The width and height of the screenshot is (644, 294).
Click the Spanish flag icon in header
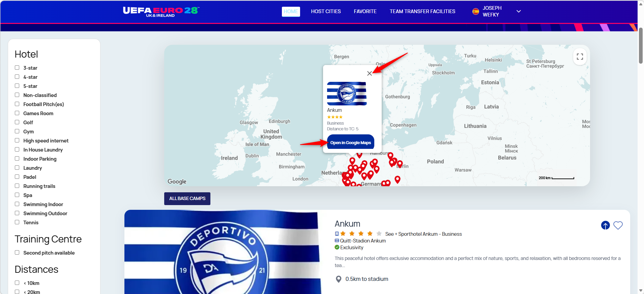[476, 11]
